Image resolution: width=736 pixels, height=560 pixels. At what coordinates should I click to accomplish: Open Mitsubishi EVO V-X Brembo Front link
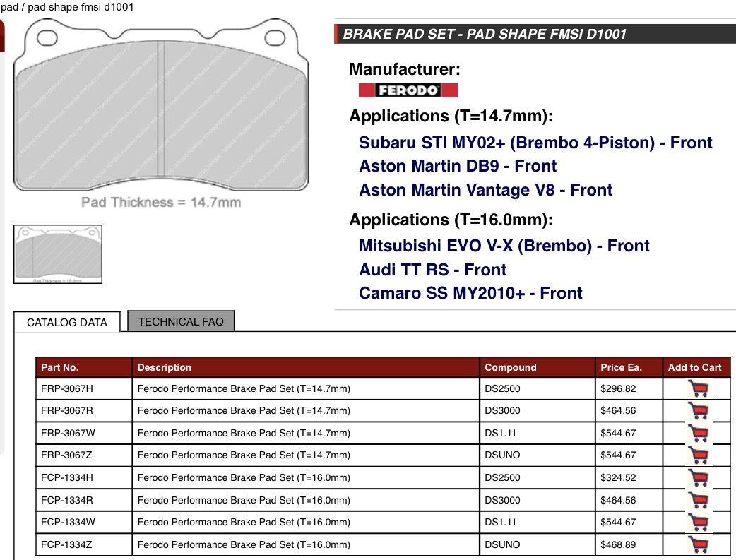[504, 246]
